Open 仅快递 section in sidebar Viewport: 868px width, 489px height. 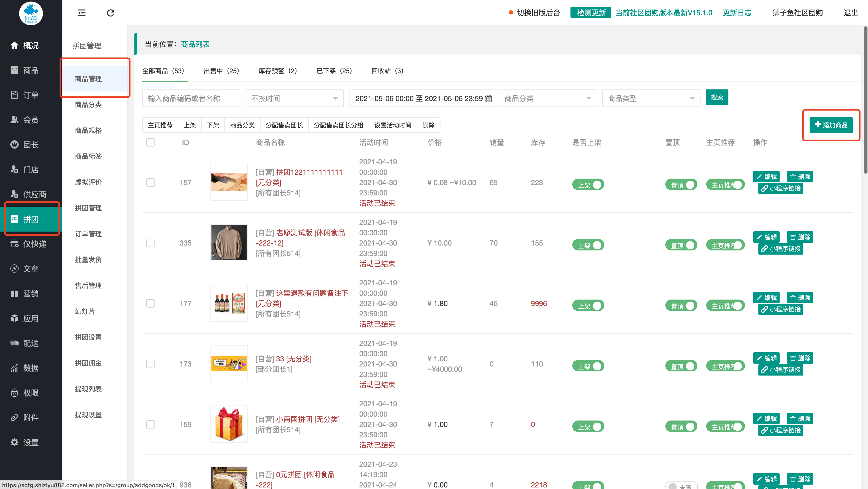pos(31,244)
